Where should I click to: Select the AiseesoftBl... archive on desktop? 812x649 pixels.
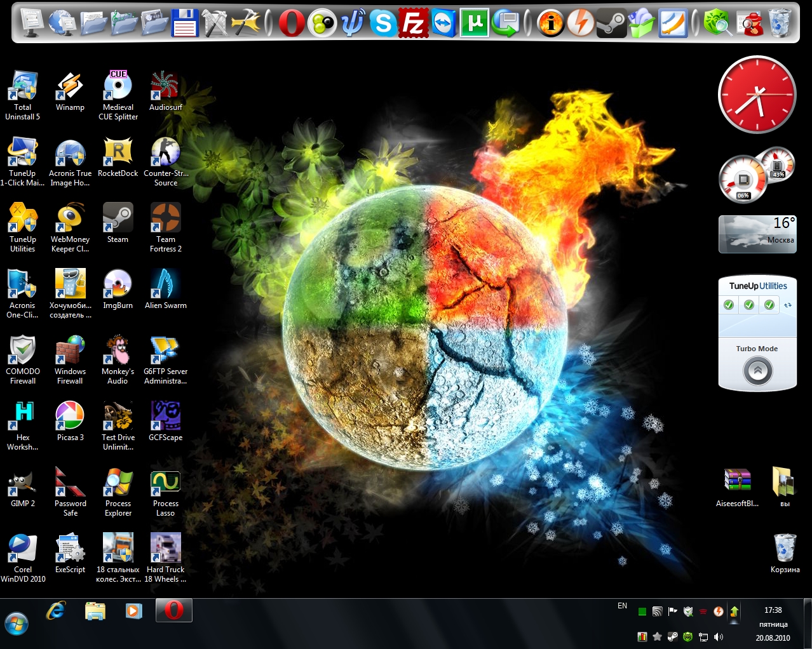click(738, 487)
